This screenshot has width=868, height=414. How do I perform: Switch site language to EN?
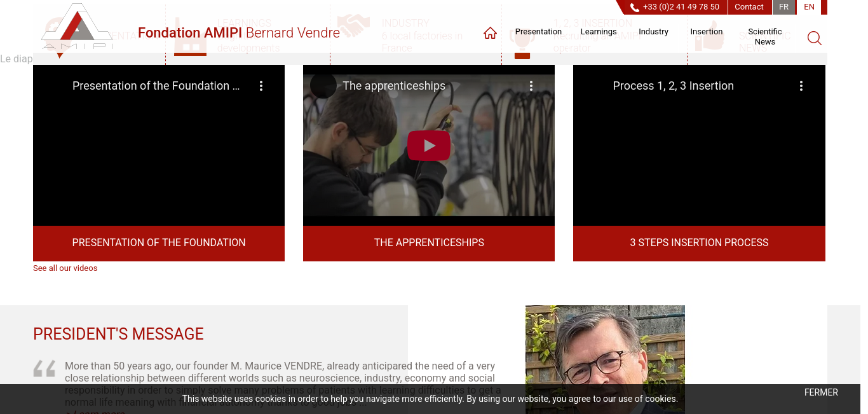(809, 7)
